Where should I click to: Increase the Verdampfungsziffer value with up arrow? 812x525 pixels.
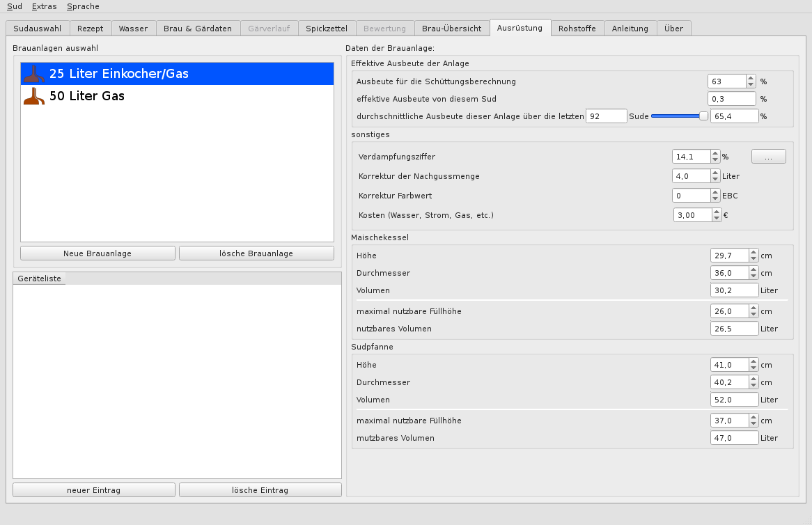pyautogui.click(x=715, y=153)
